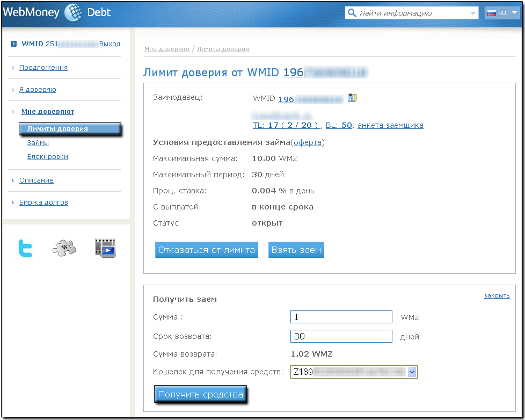
Task: Expand the Биржа долгов sidebar arrow
Action: [x=13, y=202]
